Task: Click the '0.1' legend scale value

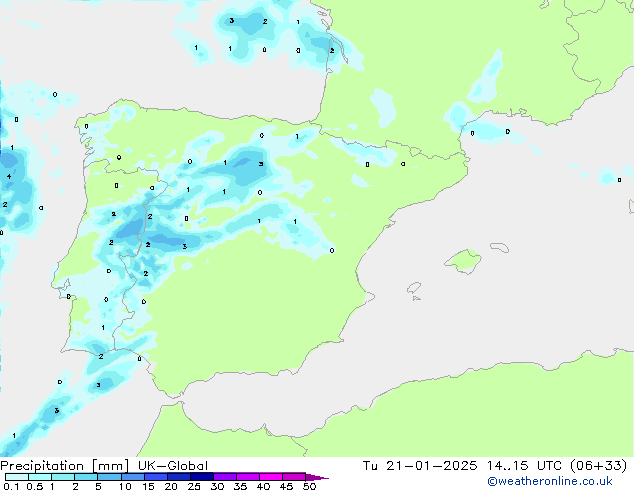Action: coord(11,486)
